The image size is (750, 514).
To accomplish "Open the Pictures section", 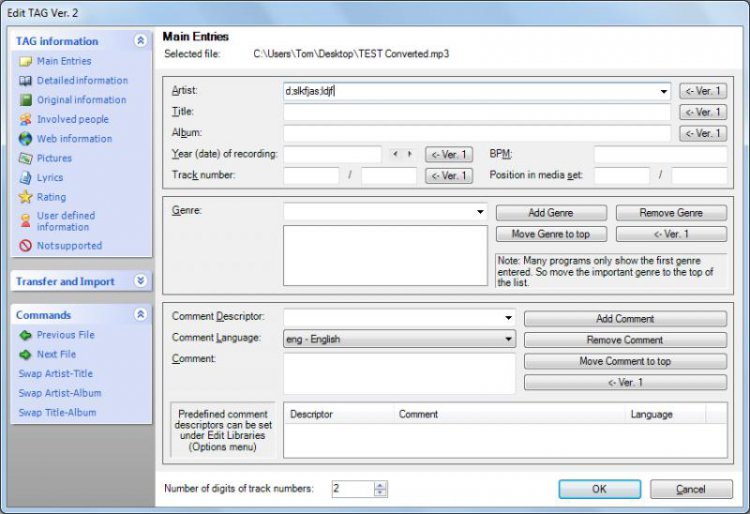I will click(x=54, y=158).
